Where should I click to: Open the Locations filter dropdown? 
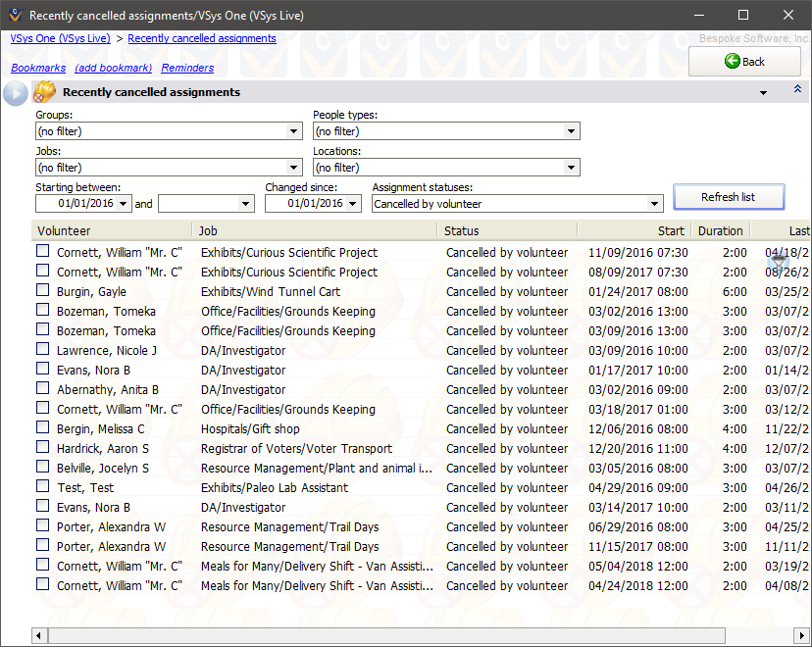(572, 168)
